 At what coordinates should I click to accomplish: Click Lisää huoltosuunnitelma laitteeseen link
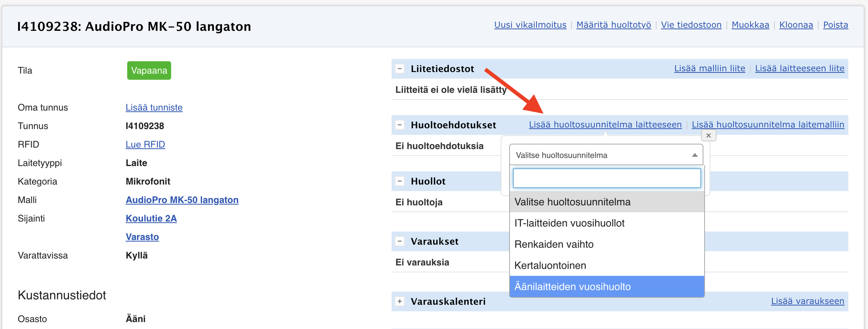605,125
